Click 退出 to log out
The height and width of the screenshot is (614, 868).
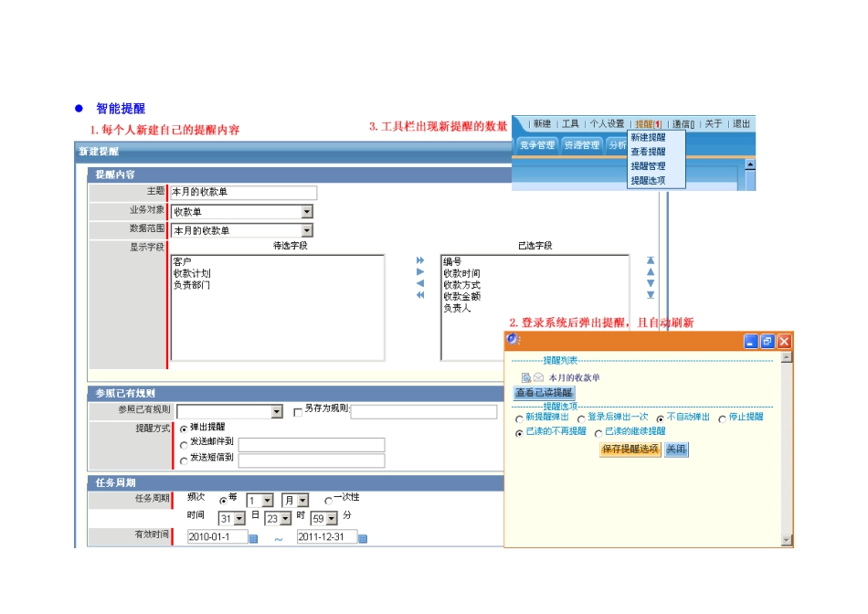[x=741, y=123]
